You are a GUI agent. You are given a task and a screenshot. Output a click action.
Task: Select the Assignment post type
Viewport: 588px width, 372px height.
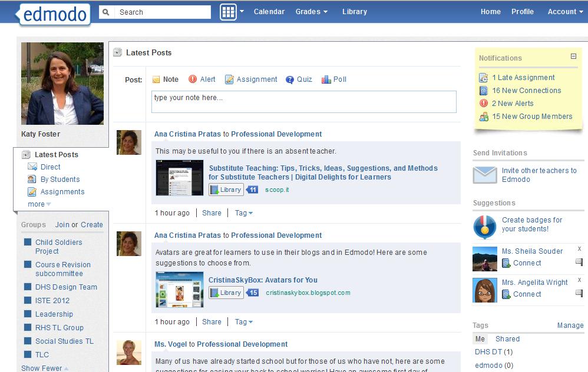(251, 79)
